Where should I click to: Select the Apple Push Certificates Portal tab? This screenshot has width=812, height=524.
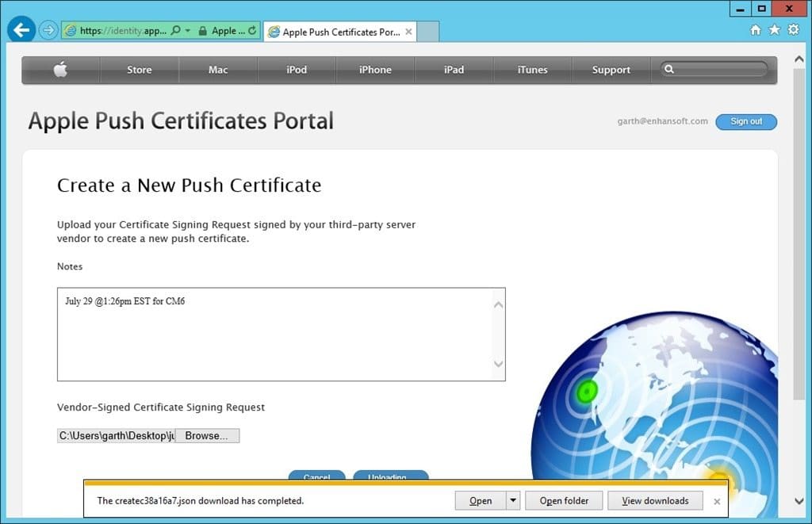pyautogui.click(x=339, y=32)
